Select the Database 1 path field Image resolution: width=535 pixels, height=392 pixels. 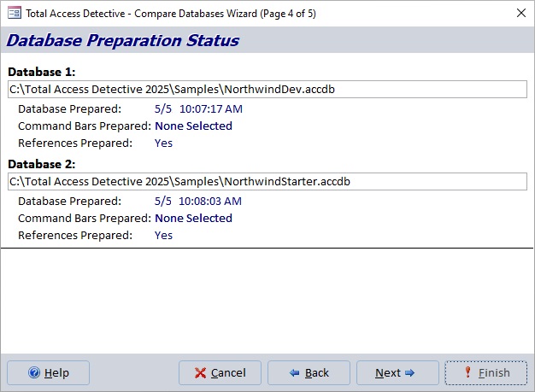click(x=267, y=90)
